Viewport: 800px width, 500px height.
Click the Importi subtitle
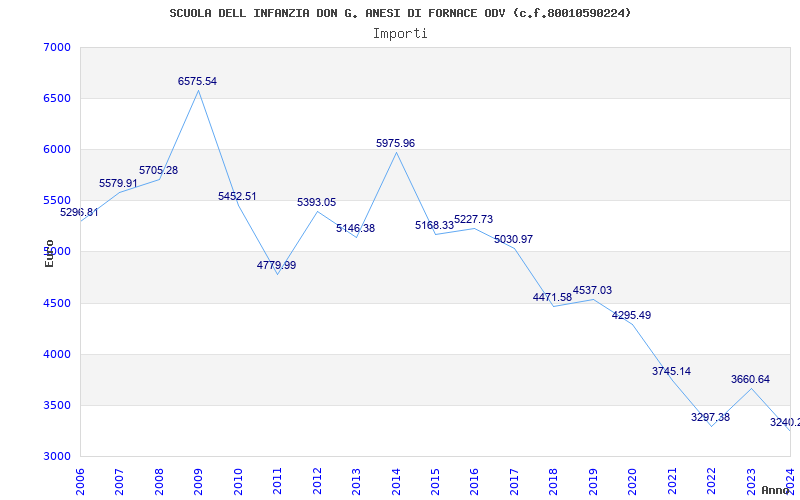pyautogui.click(x=400, y=34)
